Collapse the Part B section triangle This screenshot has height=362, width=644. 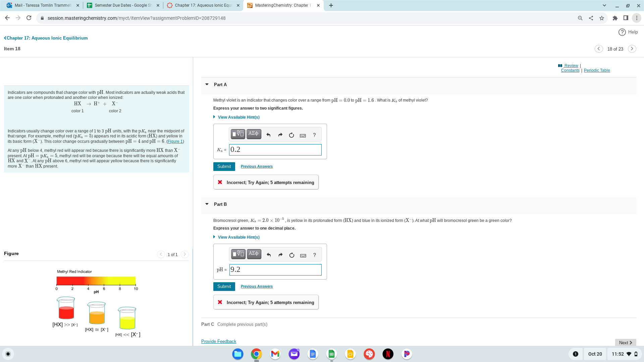207,204
